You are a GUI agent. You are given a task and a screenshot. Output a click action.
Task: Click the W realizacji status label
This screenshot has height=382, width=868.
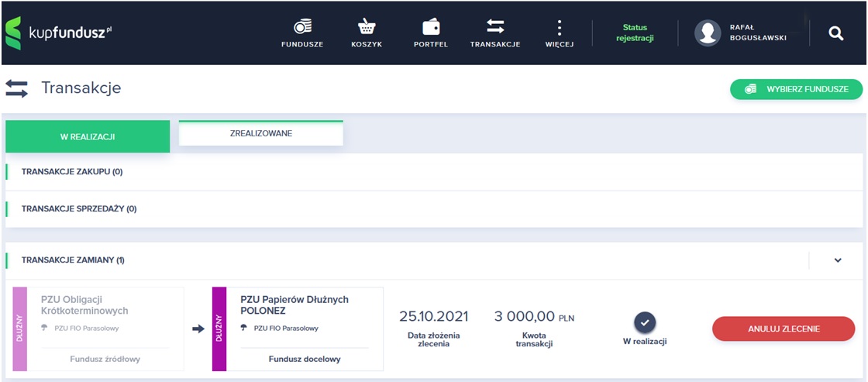644,342
